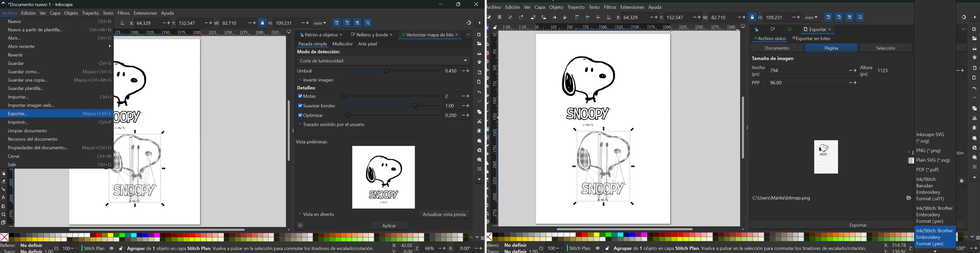This screenshot has width=980, height=253.
Task: Expand more commands arrow in right command bar
Action: pos(974,177)
